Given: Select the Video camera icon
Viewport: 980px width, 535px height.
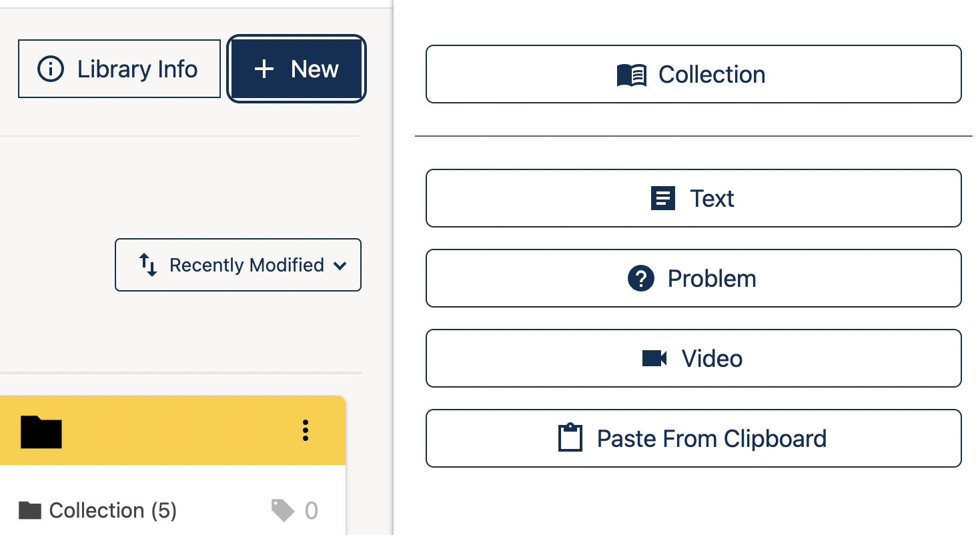Looking at the screenshot, I should (x=652, y=358).
